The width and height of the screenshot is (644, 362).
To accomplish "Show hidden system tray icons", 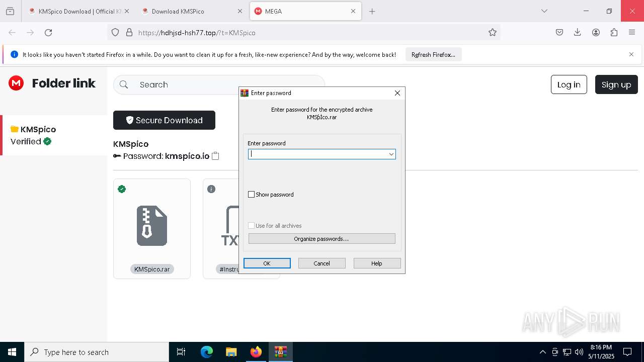I will point(542,352).
